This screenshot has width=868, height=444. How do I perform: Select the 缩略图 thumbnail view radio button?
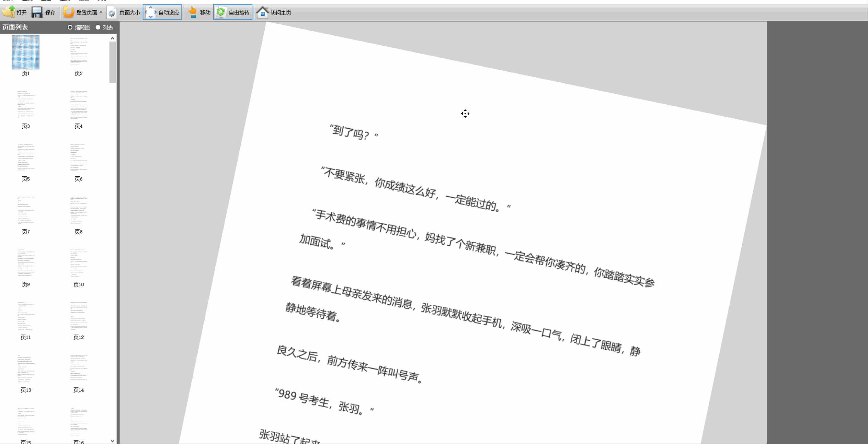click(x=70, y=27)
